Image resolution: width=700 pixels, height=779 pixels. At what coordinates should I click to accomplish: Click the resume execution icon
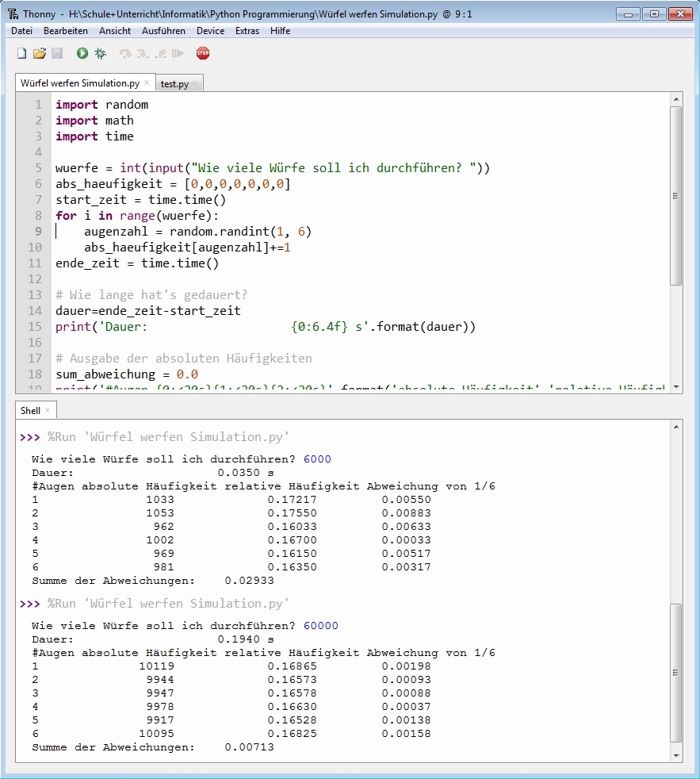click(178, 54)
